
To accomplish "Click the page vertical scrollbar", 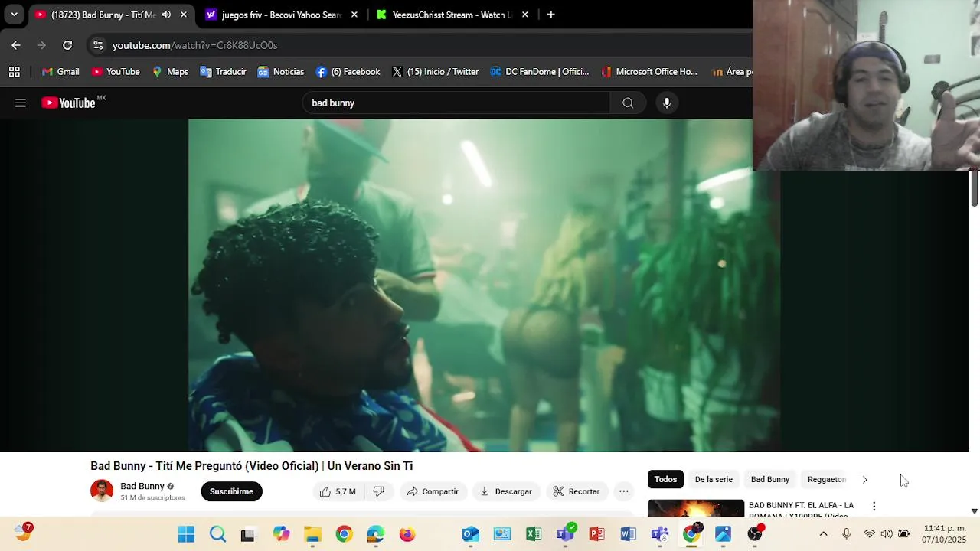I will 974,188.
